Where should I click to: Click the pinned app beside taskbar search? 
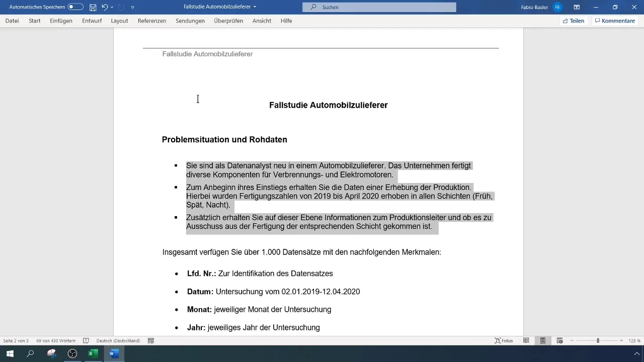(51, 353)
